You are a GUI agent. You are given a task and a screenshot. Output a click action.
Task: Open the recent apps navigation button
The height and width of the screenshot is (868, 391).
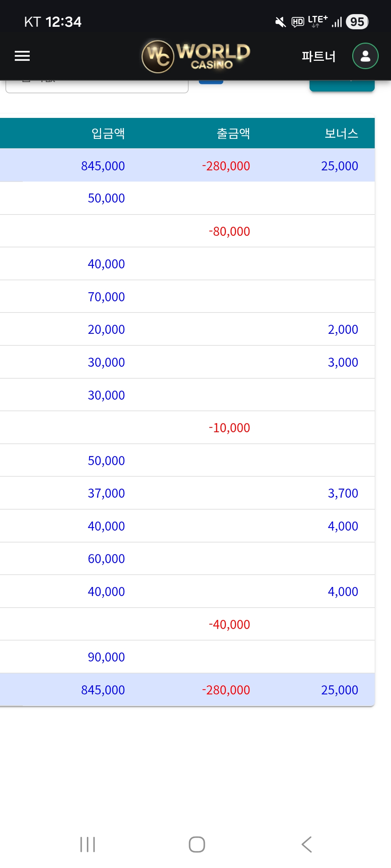pos(88,844)
